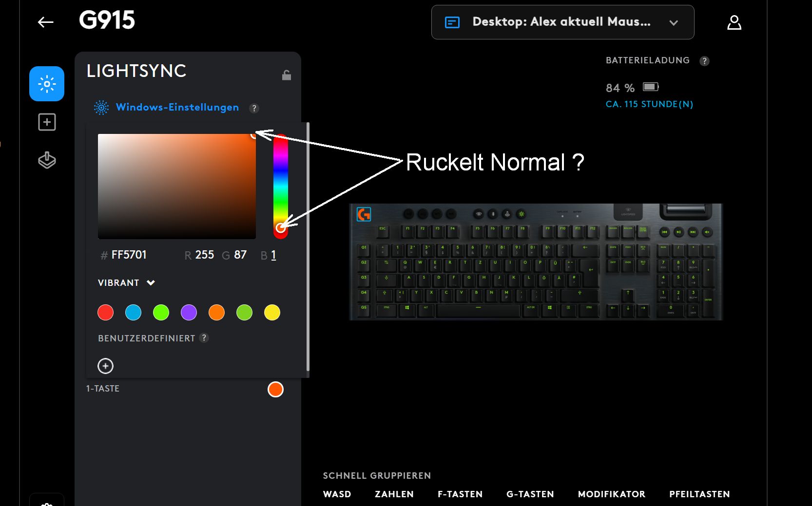Image resolution: width=812 pixels, height=506 pixels.
Task: Add a custom color with the plus button
Action: 105,366
